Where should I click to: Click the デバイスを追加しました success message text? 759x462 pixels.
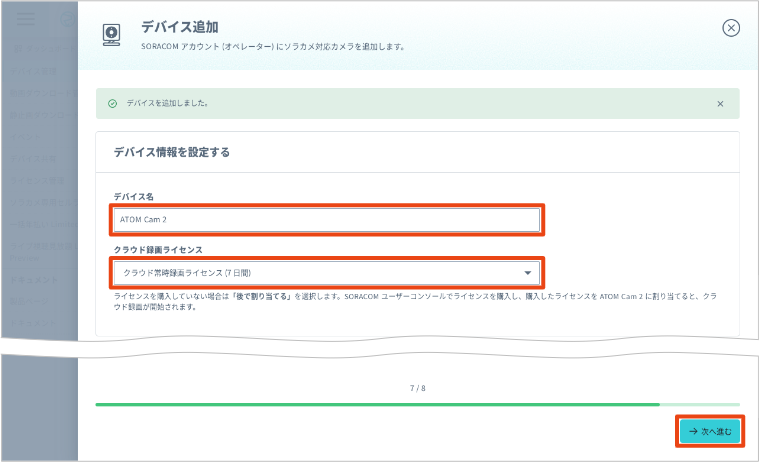click(174, 103)
